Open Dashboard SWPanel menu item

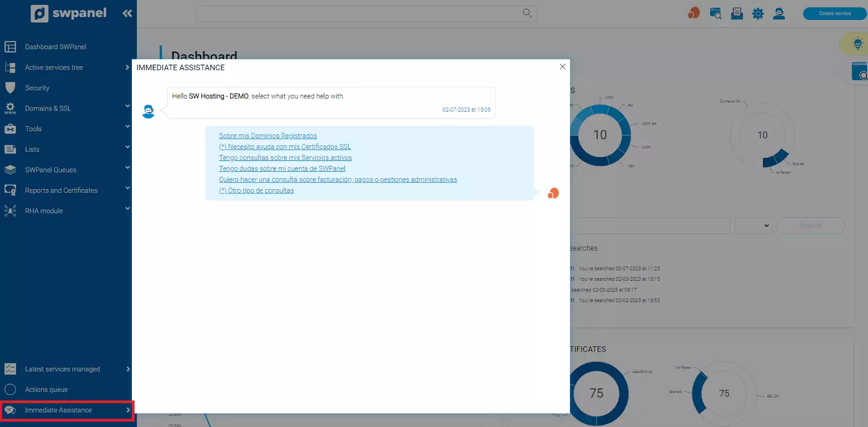click(x=55, y=47)
